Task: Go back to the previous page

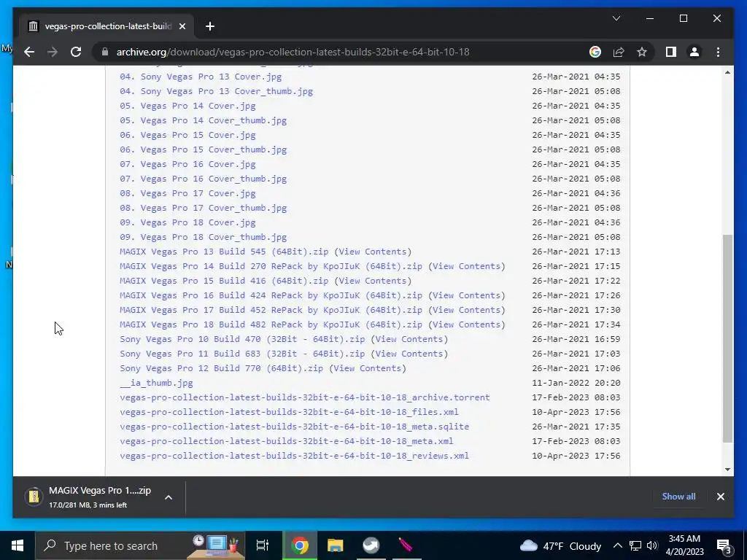Action: coord(29,52)
